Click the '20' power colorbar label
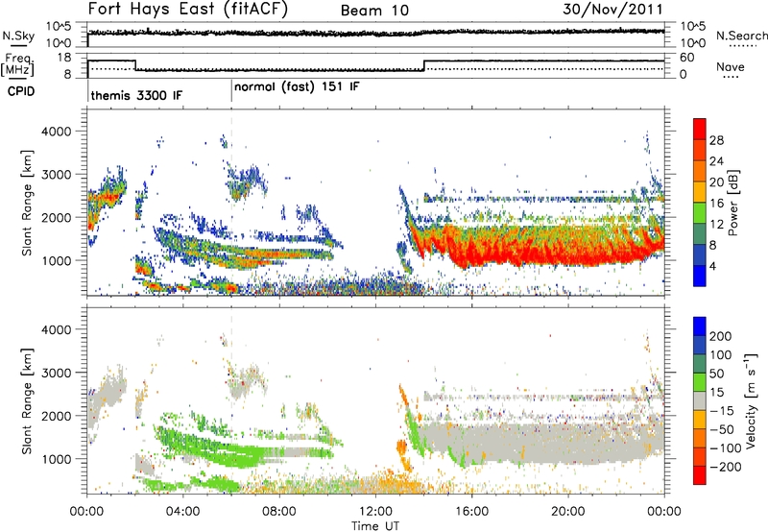 pos(716,182)
